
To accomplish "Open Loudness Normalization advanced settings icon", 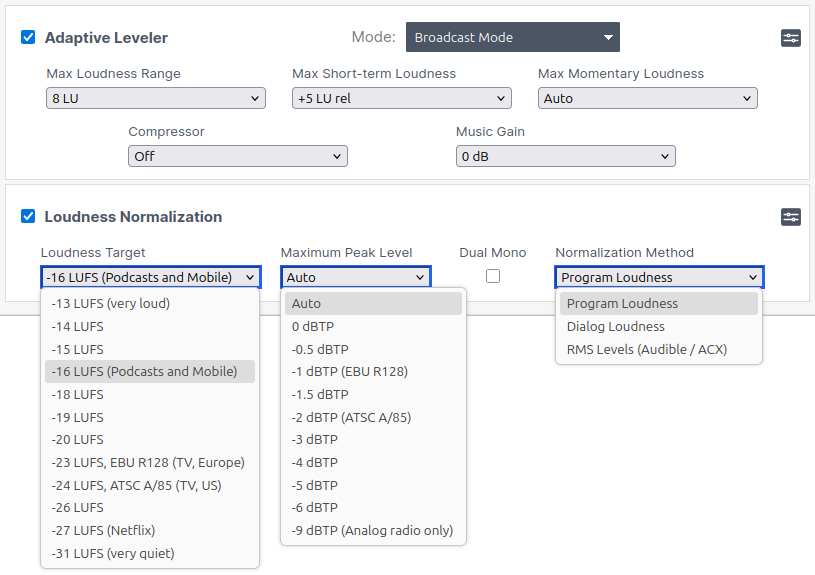I will [791, 217].
